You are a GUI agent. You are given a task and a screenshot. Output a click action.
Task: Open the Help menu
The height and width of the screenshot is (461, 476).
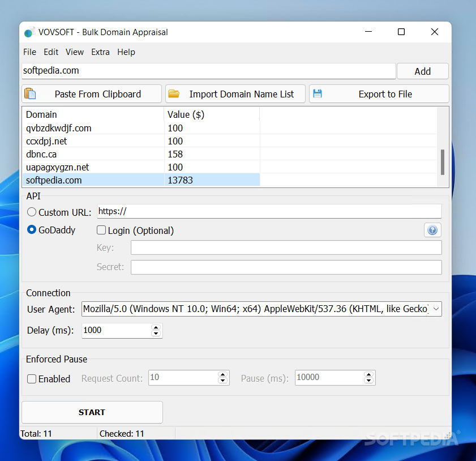(126, 52)
